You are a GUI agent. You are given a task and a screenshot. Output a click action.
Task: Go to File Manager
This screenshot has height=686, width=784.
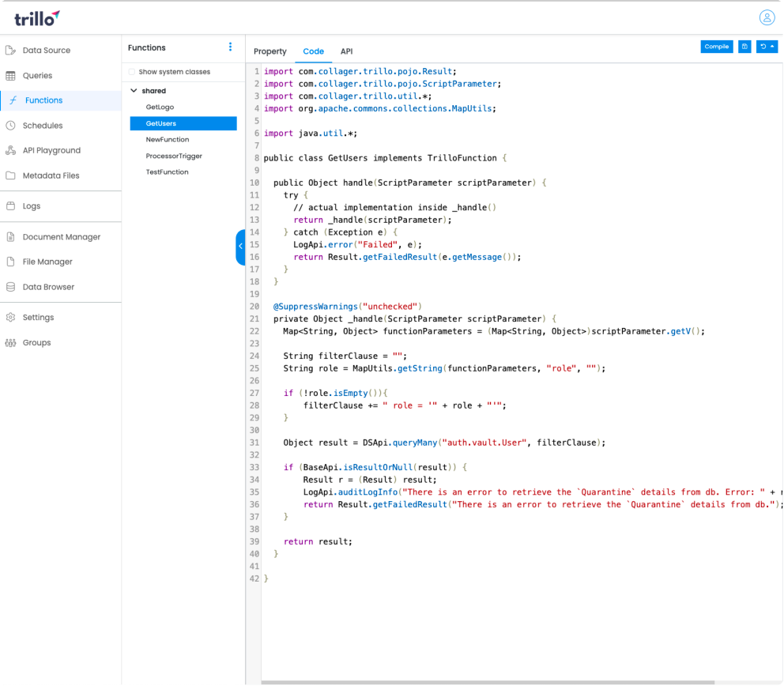pyautogui.click(x=47, y=262)
